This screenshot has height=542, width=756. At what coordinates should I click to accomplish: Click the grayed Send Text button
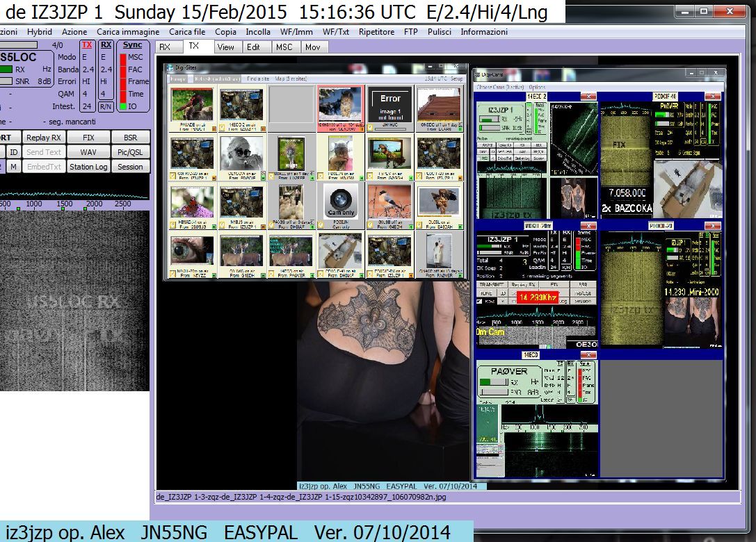tap(43, 151)
